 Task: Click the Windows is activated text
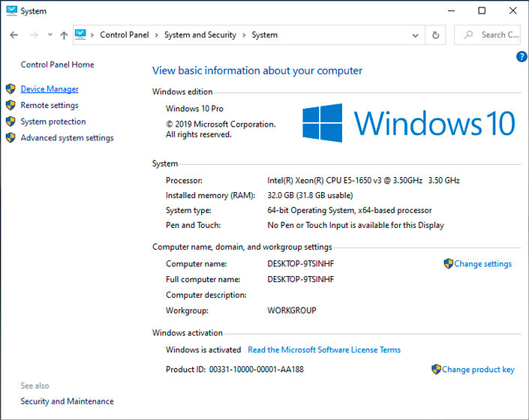tap(203, 349)
